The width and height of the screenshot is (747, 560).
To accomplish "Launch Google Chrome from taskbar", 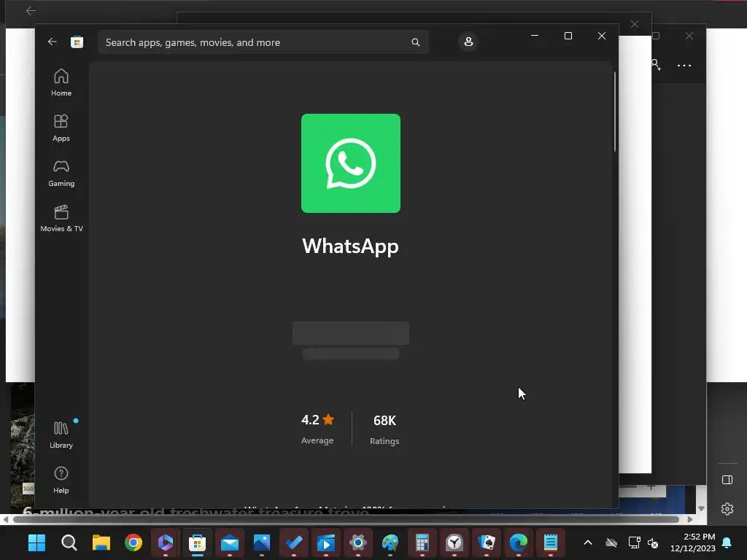I will point(133,542).
